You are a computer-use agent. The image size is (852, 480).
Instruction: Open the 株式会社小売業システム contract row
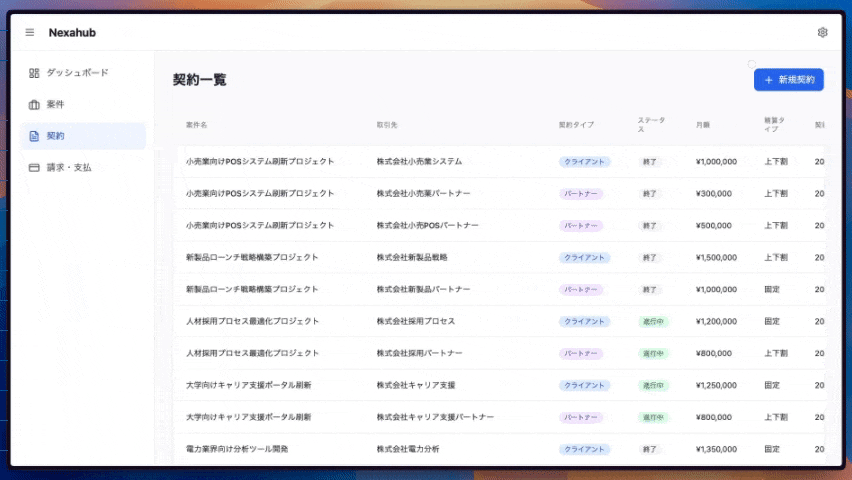pyautogui.click(x=419, y=161)
